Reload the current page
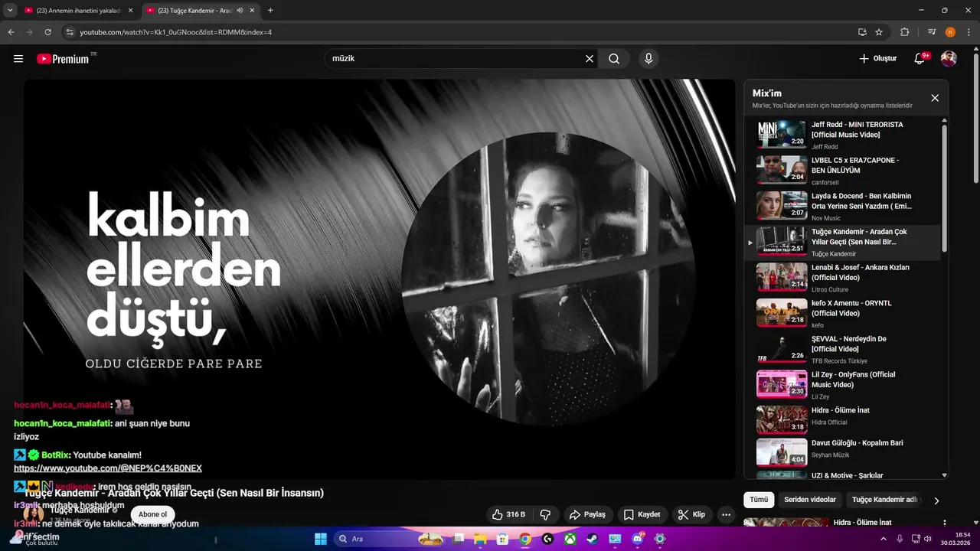The height and width of the screenshot is (551, 980). (x=48, y=32)
